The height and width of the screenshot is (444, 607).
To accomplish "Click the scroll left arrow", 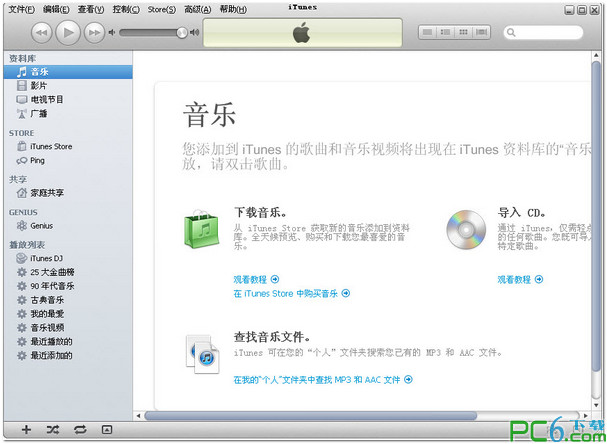I will pyautogui.click(x=139, y=416).
